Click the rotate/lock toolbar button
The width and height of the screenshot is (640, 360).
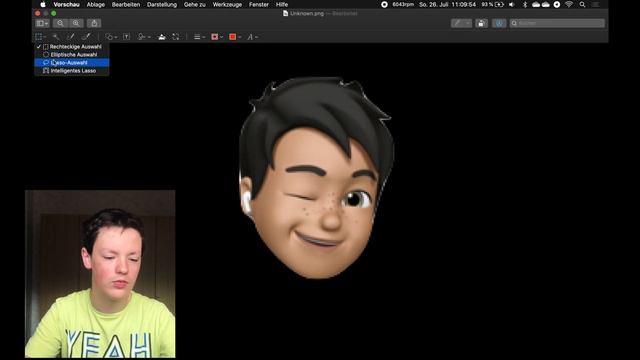pyautogui.click(x=481, y=23)
